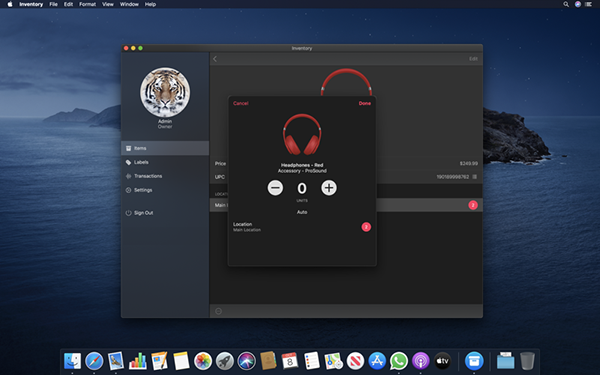Click the Siri icon in menu bar
Image resolution: width=600 pixels, height=375 pixels.
(578, 4)
